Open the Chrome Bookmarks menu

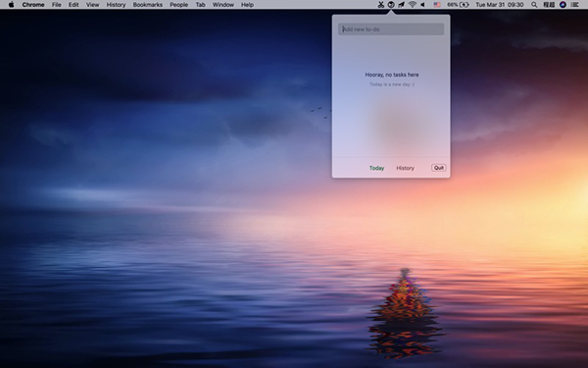pos(148,5)
